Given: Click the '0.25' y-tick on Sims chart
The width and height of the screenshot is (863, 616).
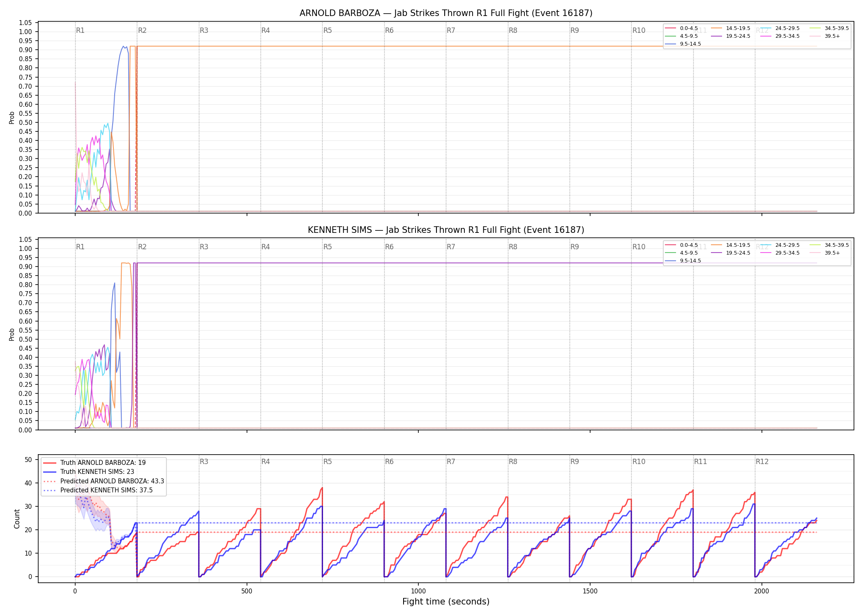Looking at the screenshot, I should (x=25, y=384).
